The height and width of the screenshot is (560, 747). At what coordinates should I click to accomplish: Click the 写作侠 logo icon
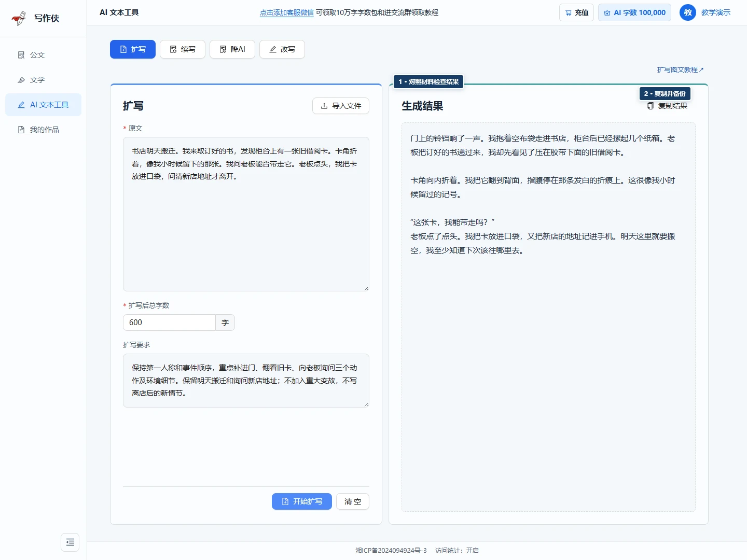(19, 18)
